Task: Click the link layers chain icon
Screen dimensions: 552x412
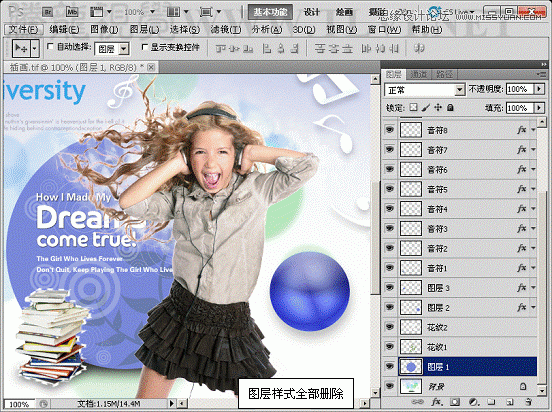Action: [x=418, y=401]
